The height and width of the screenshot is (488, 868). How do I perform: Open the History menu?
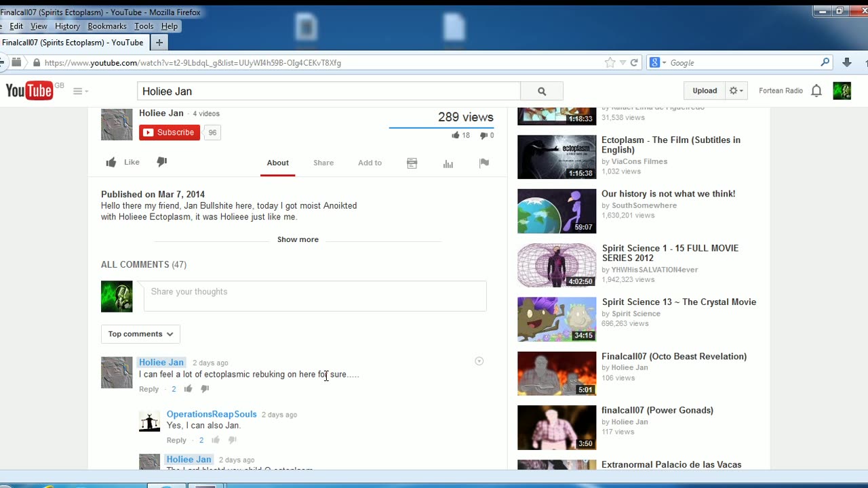tap(67, 26)
